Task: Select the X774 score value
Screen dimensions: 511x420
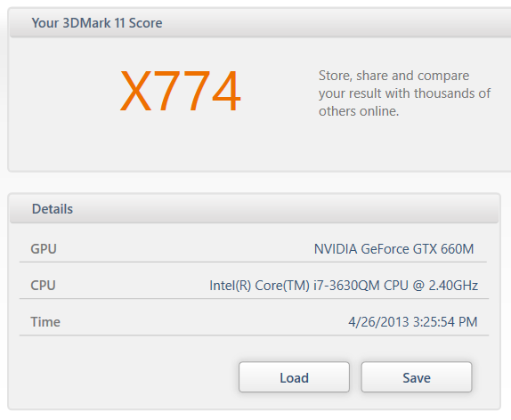Action: pyautogui.click(x=181, y=91)
